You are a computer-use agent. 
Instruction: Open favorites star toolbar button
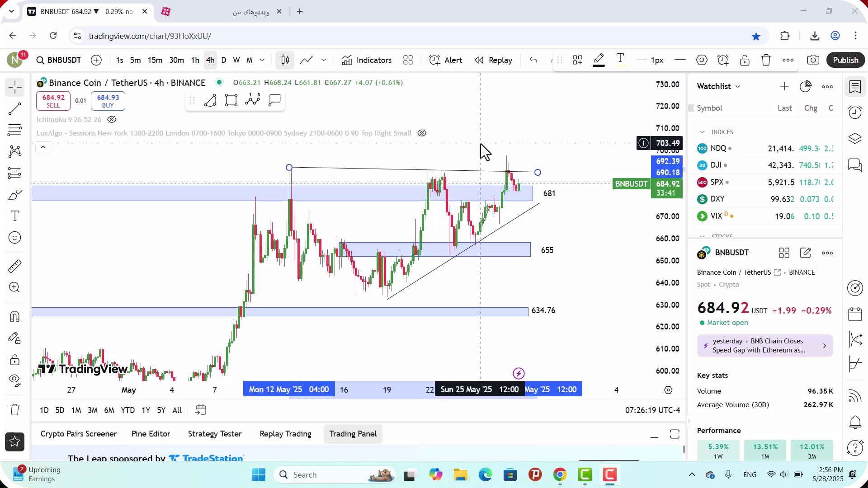(15, 442)
